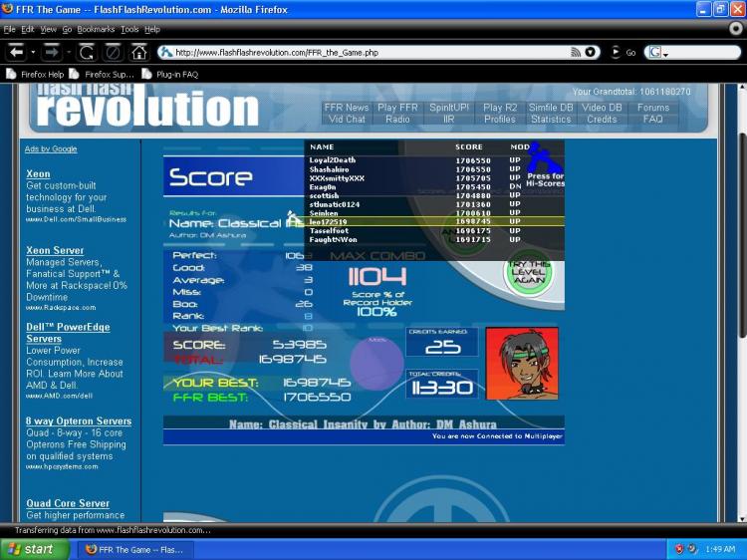Go to the Home page icon
Image resolution: width=747 pixels, height=560 pixels.
[x=139, y=52]
